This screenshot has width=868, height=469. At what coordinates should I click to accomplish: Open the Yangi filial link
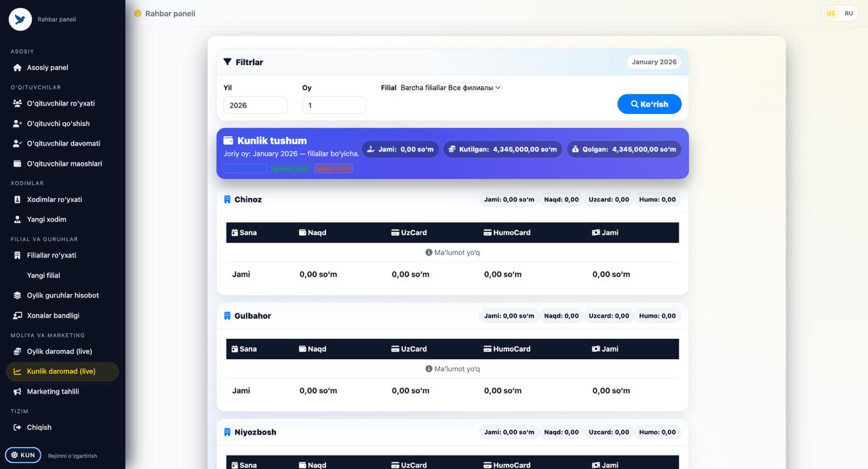[43, 276]
